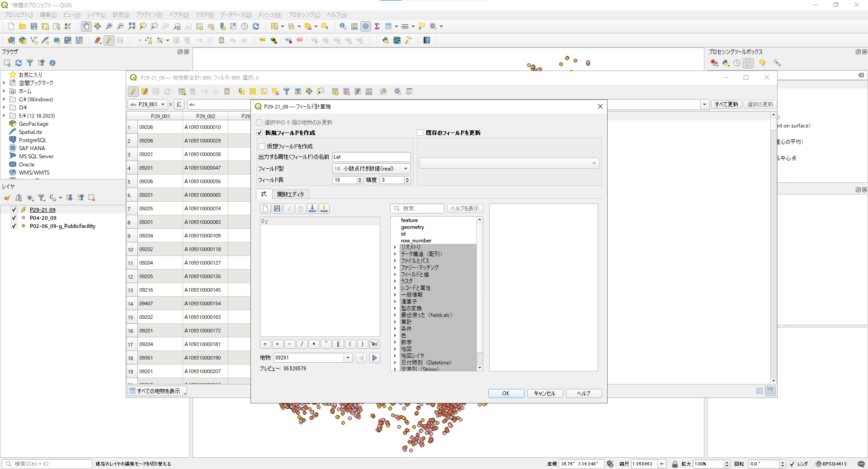Click the save expression icon
This screenshot has width=868, height=469.
point(277,208)
